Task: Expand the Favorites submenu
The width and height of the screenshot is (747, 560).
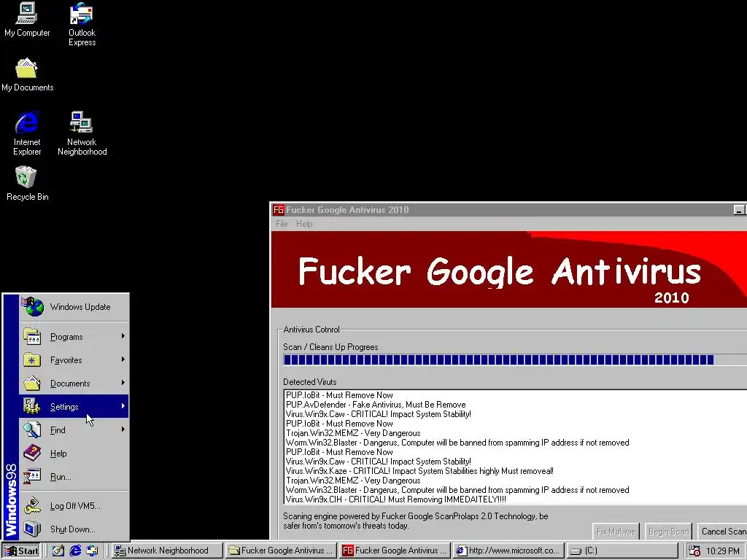Action: [74, 360]
